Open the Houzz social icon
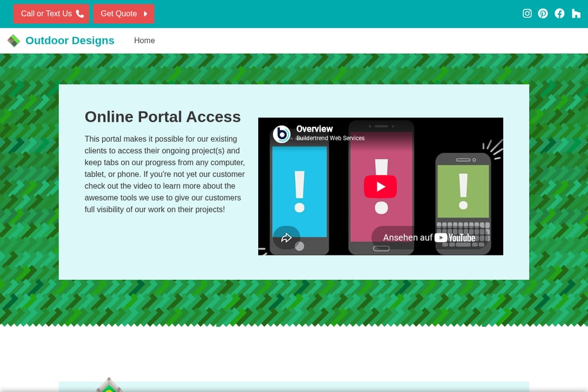 576,14
